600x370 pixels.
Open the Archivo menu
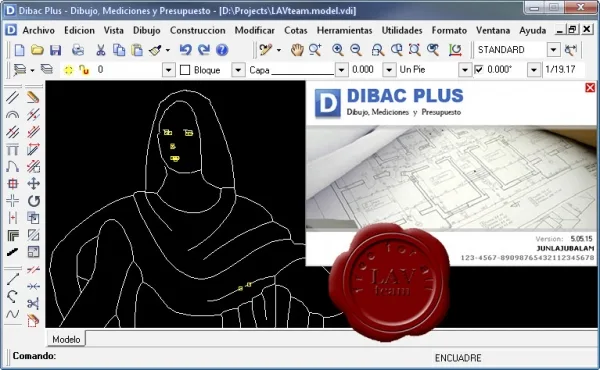point(39,30)
